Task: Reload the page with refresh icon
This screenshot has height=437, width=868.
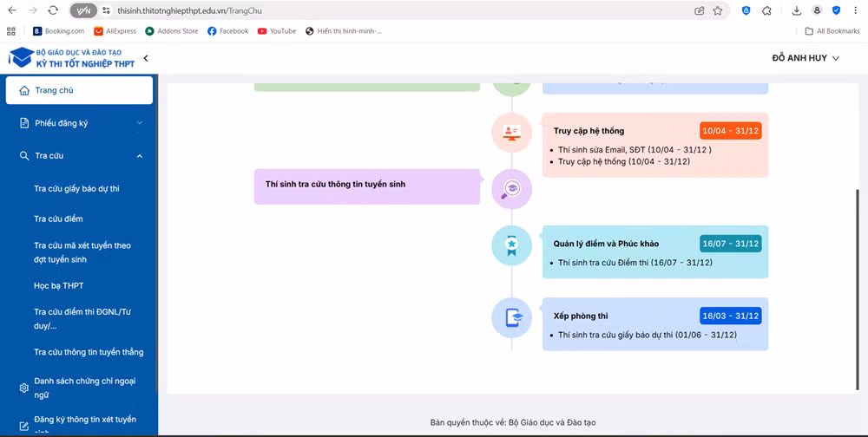Action: (53, 10)
